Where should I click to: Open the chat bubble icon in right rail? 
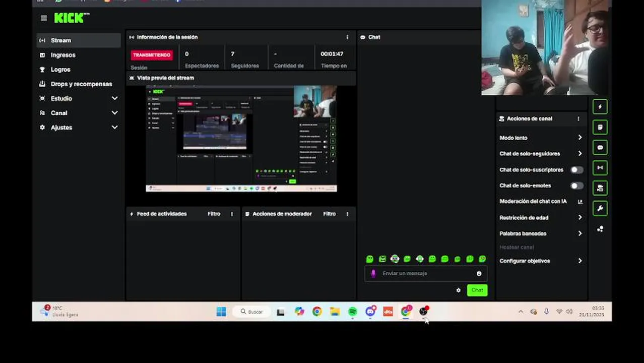(600, 147)
